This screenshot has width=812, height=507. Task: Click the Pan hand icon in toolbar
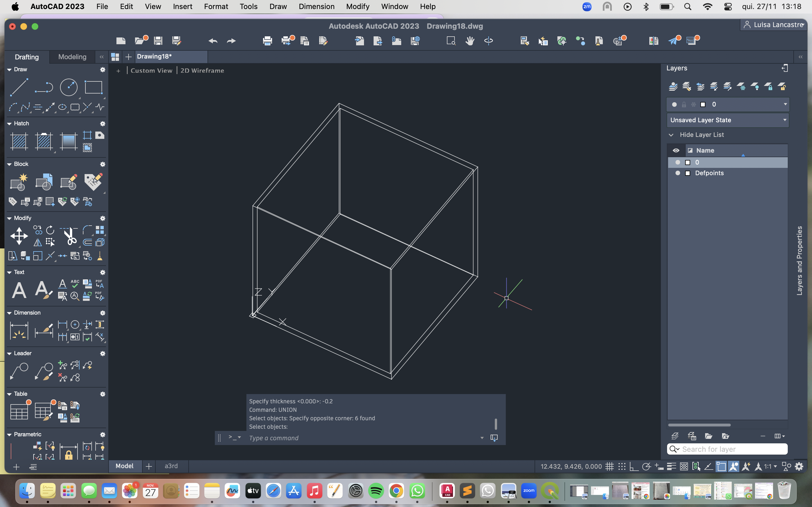click(x=470, y=41)
